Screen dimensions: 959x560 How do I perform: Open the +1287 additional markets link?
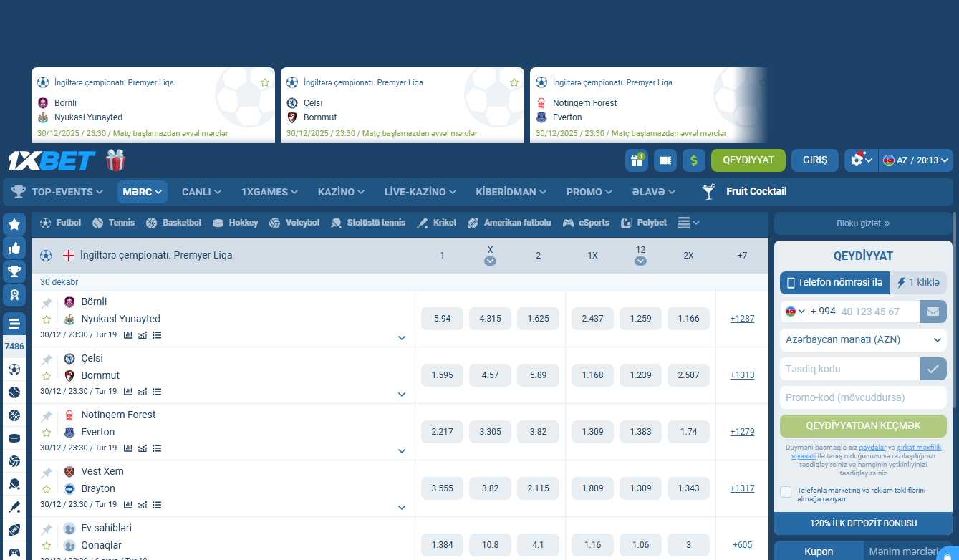(x=742, y=319)
